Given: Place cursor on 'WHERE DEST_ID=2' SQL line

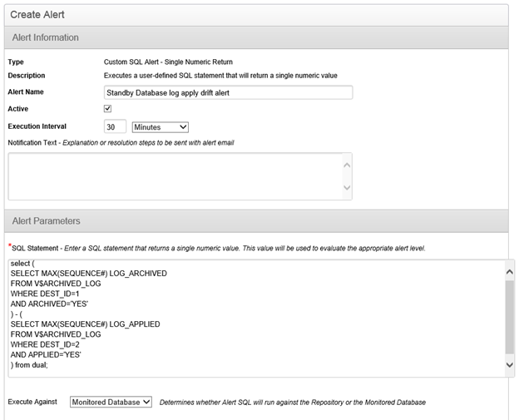Looking at the screenshot, I should pos(45,344).
